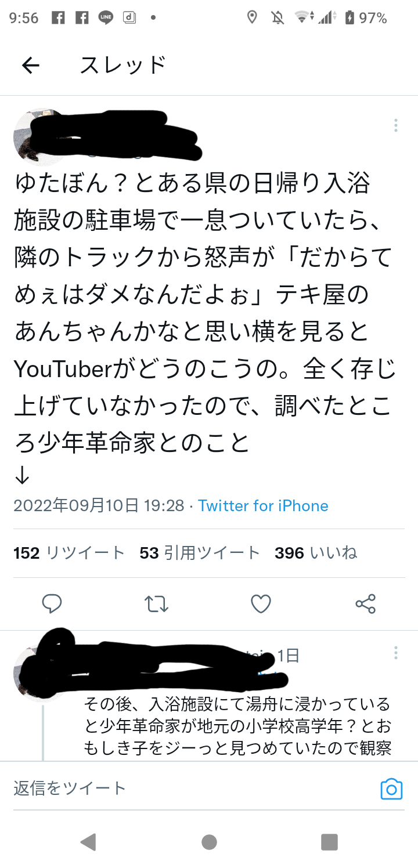Open main tweet's three-dot overflow menu
418x868 pixels.
pos(395,125)
